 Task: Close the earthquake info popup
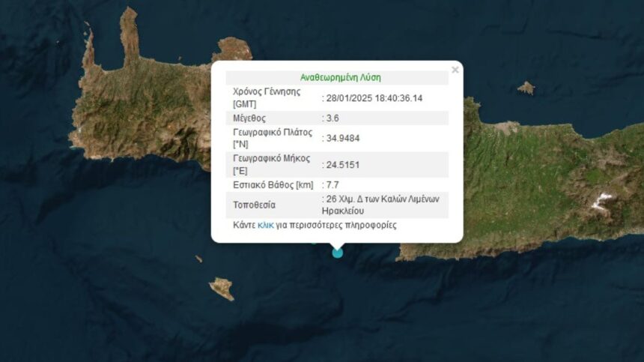(455, 70)
